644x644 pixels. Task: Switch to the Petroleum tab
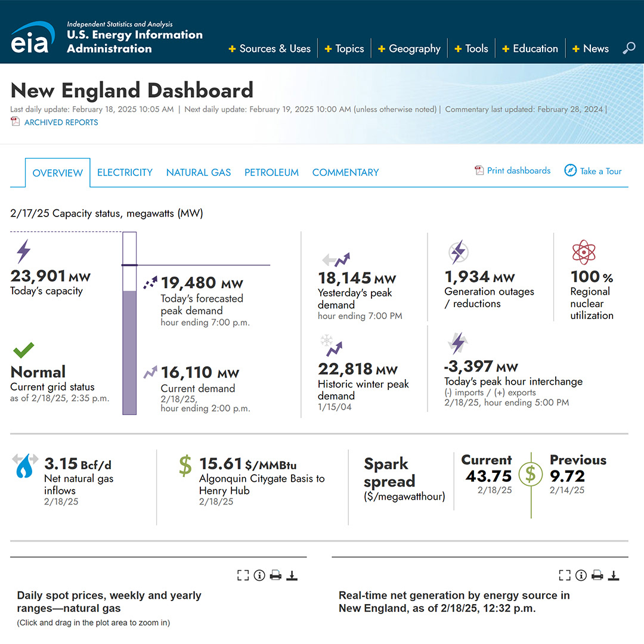(271, 172)
